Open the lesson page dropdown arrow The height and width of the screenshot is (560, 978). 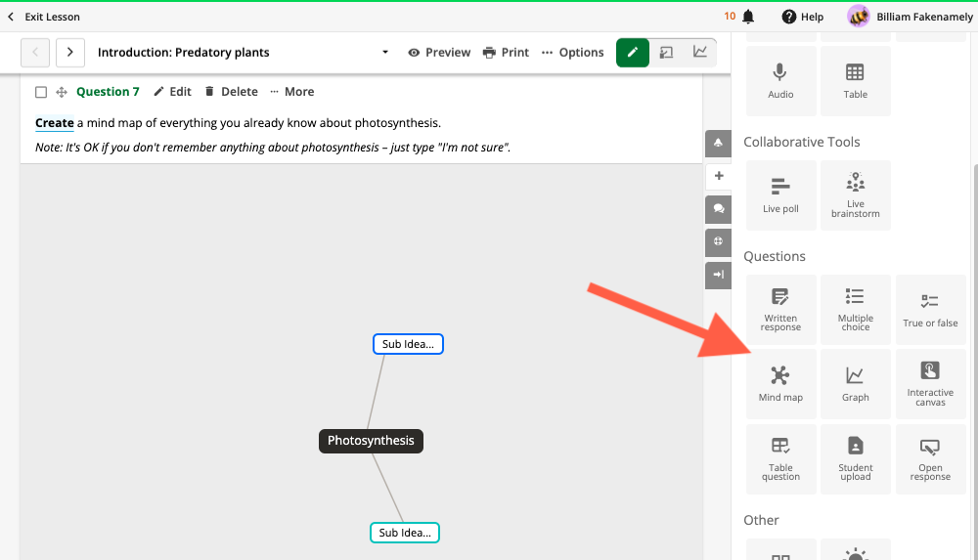point(385,53)
